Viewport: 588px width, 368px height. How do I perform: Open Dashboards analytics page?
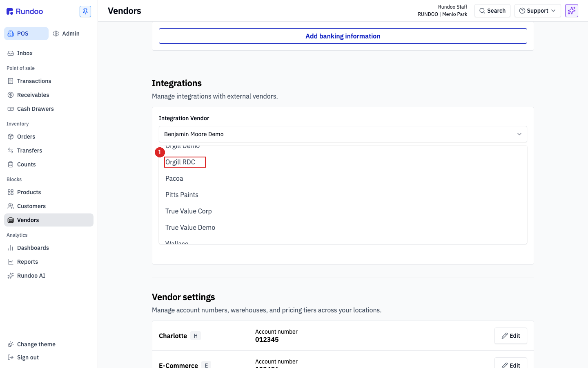click(49, 248)
